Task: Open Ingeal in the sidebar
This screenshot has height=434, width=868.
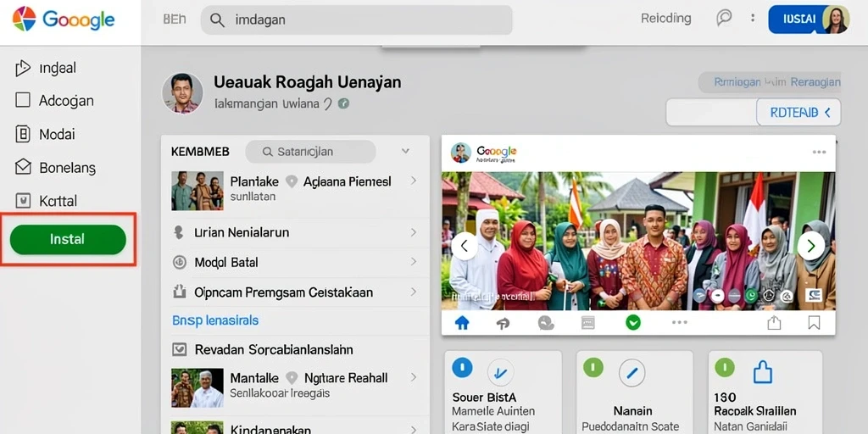Action: [x=58, y=68]
